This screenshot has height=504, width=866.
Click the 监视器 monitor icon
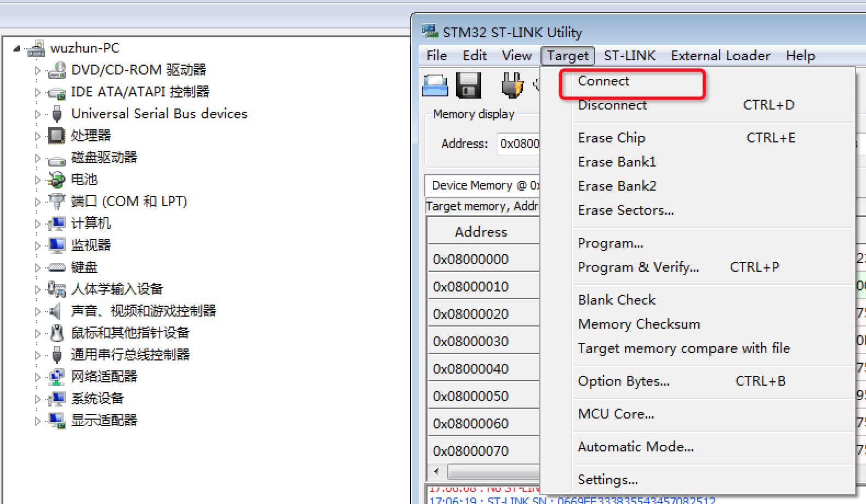click(x=56, y=245)
